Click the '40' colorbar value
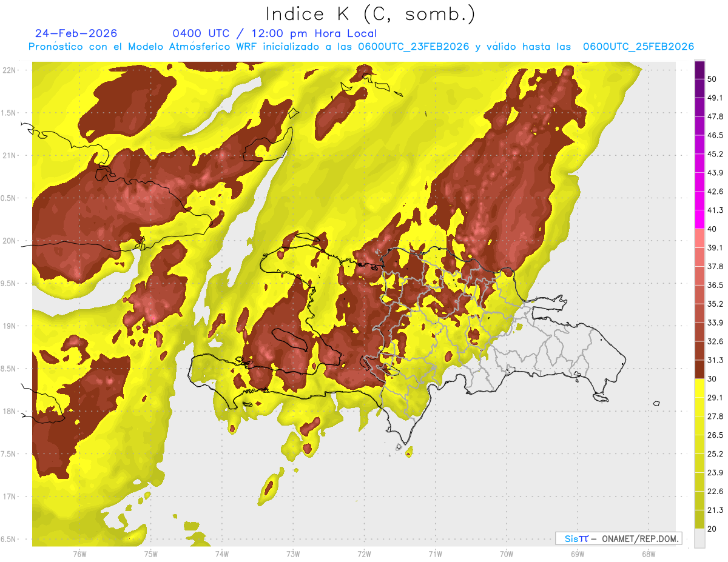Viewport: 728px width, 562px height. coord(713,229)
